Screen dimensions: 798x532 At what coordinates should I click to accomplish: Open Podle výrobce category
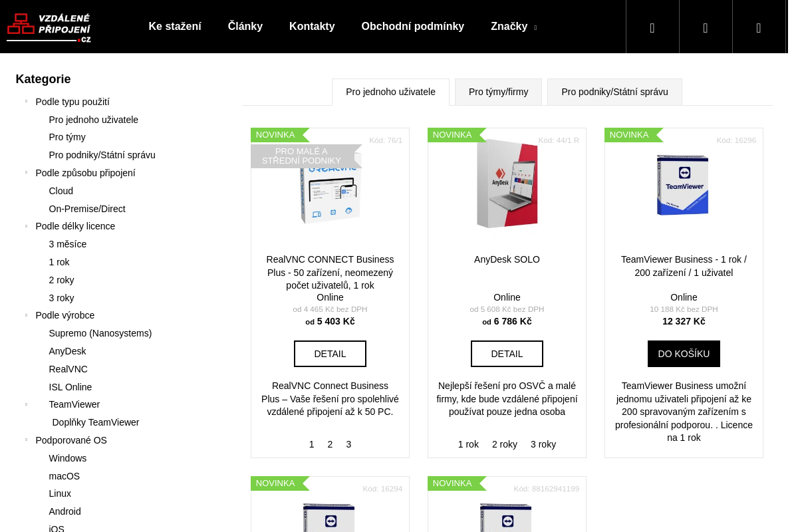pos(65,315)
